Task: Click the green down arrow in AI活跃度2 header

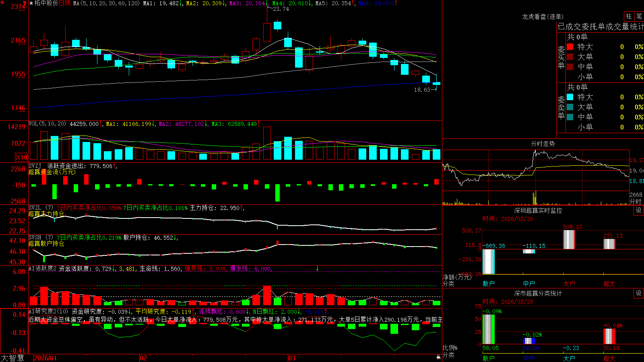Action: [317, 268]
